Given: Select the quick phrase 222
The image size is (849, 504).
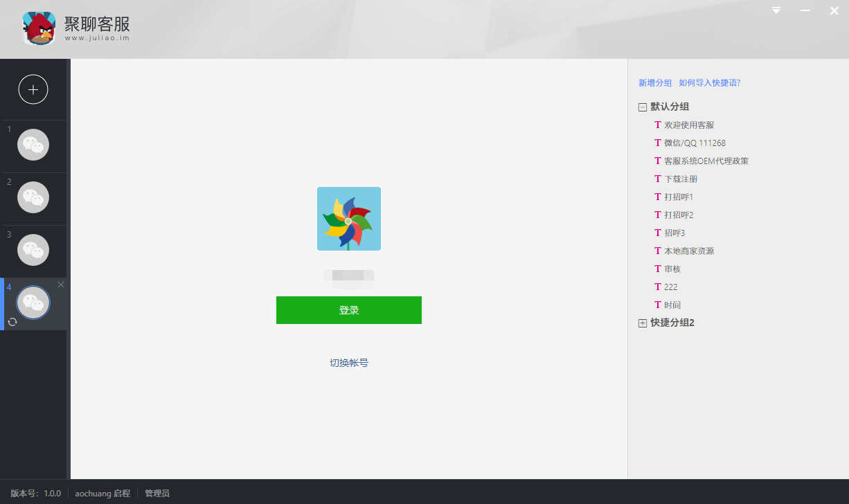Looking at the screenshot, I should [x=671, y=287].
